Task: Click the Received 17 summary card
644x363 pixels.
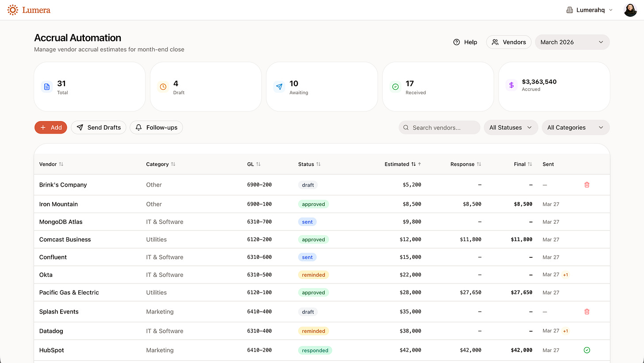Action: 438,87
